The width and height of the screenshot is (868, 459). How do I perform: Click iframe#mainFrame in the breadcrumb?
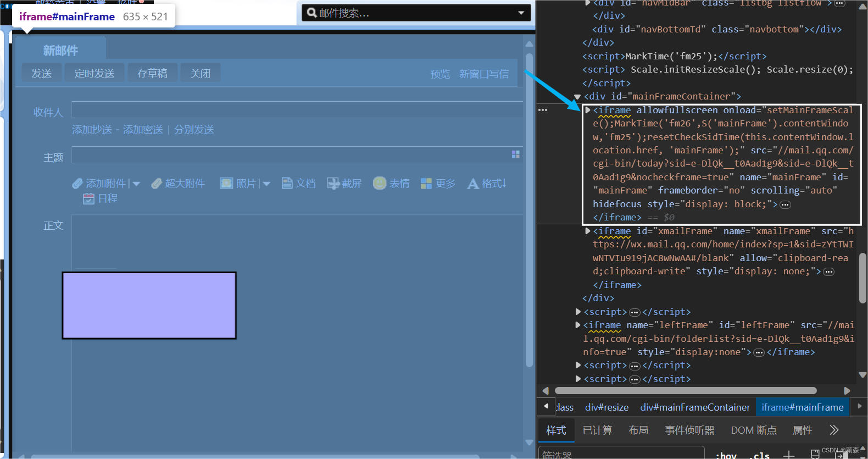click(x=803, y=407)
